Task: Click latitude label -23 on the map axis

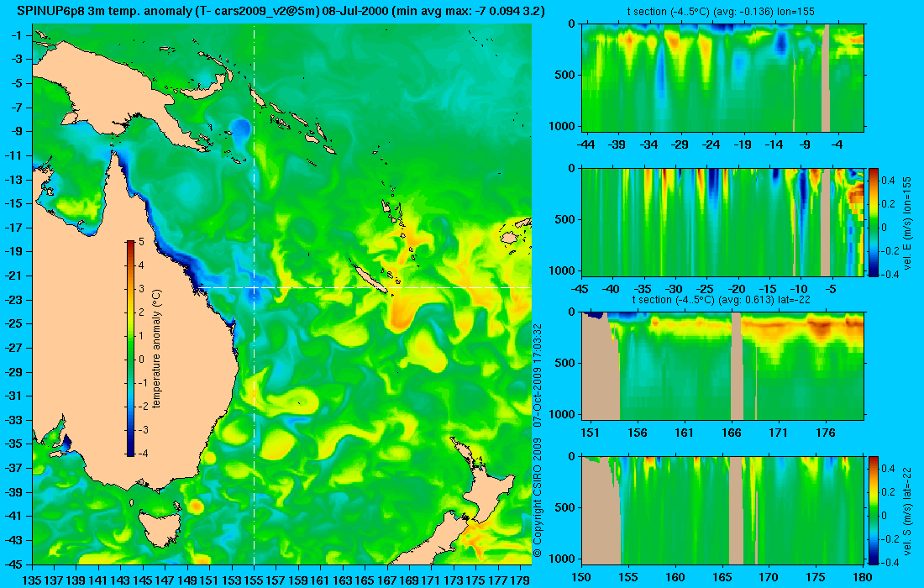Action: [13, 299]
